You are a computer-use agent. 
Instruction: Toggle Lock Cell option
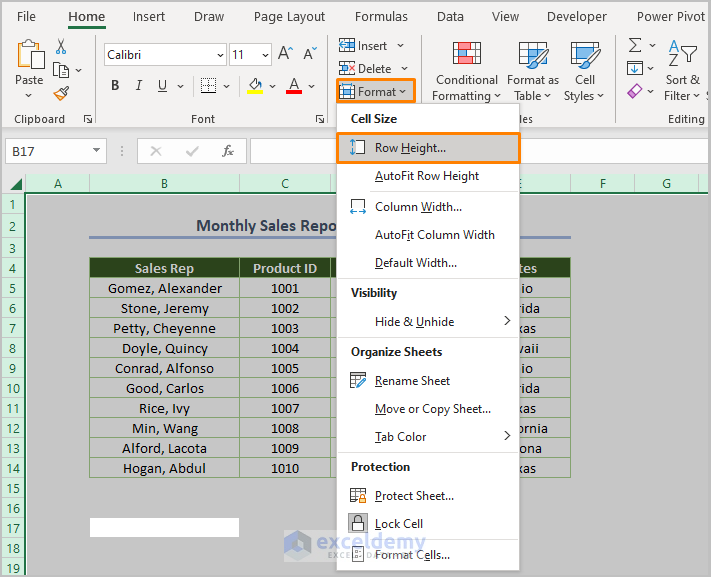(x=398, y=524)
